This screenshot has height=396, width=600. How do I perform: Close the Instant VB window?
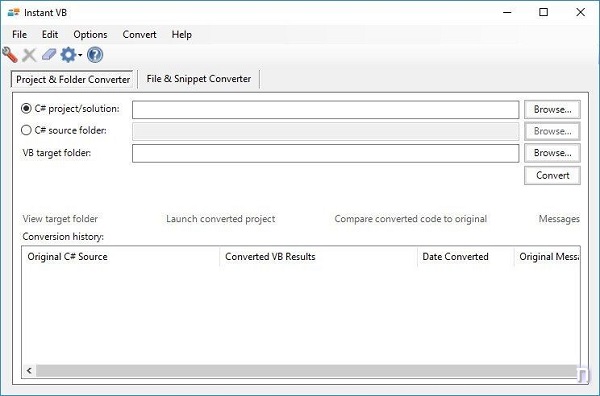(x=580, y=12)
